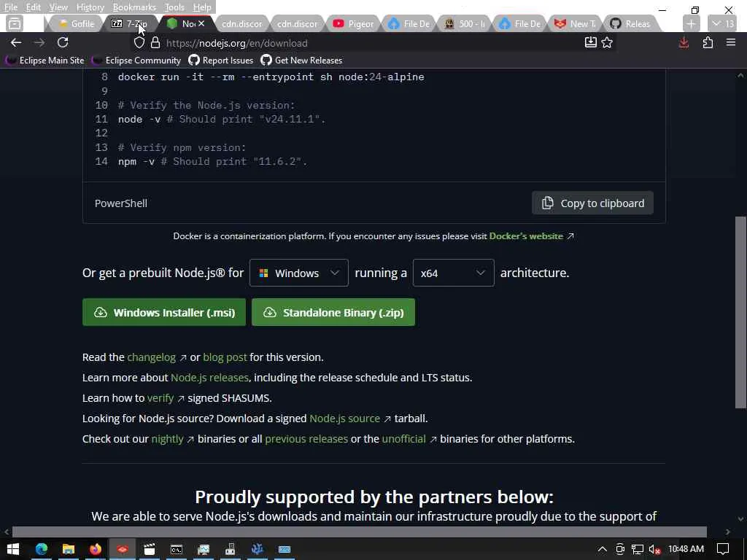The height and width of the screenshot is (560, 747).
Task: Open Firefox View at tab bar start
Action: (x=15, y=23)
